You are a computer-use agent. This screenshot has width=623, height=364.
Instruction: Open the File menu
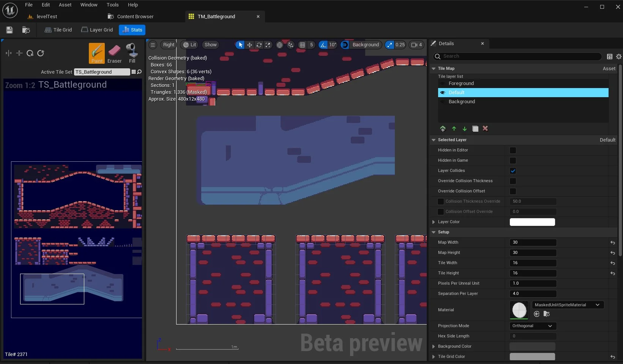tap(29, 5)
